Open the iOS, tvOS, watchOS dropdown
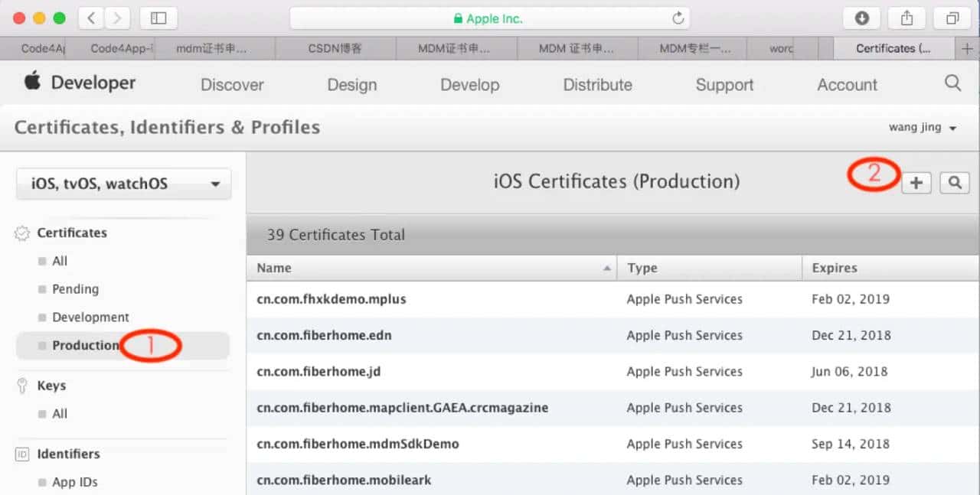Image resolution: width=980 pixels, height=495 pixels. pos(122,184)
